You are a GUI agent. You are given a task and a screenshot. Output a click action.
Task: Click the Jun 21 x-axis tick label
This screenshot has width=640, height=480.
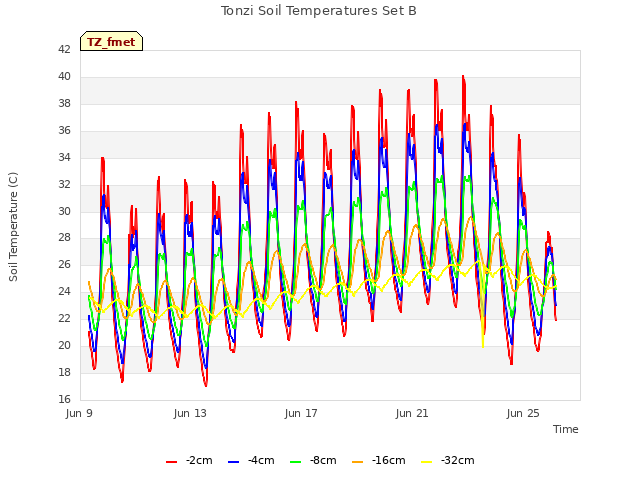(x=412, y=413)
